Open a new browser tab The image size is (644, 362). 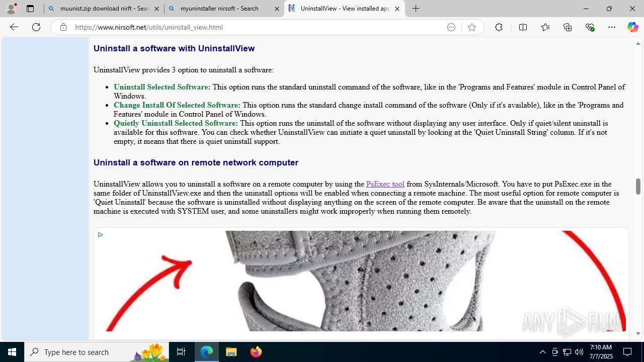pos(416,9)
